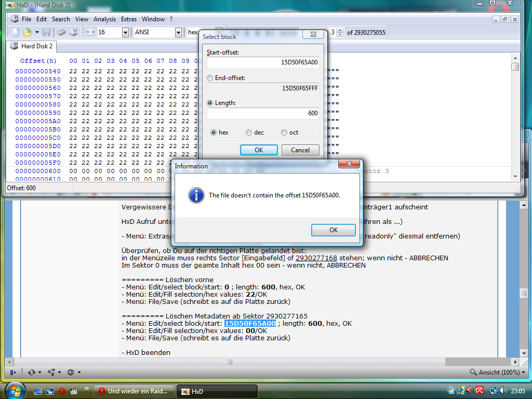Select the Hard Disk 2 tab
Image resolution: width=532 pixels, height=399 pixels.
[x=31, y=46]
